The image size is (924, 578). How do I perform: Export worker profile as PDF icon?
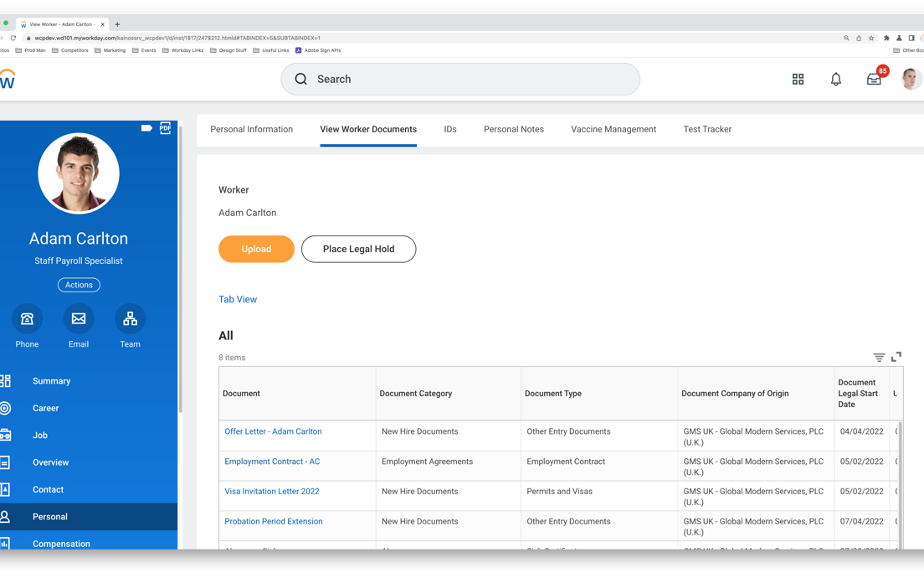tap(166, 128)
